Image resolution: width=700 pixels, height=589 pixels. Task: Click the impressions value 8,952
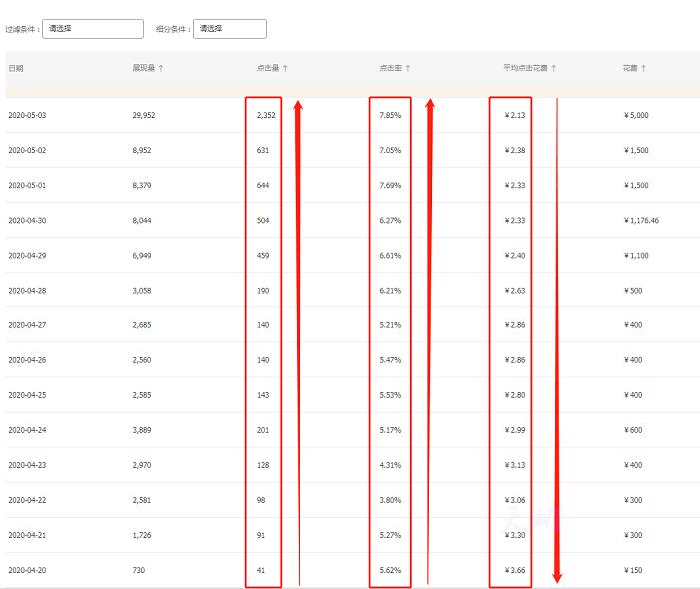point(142,150)
